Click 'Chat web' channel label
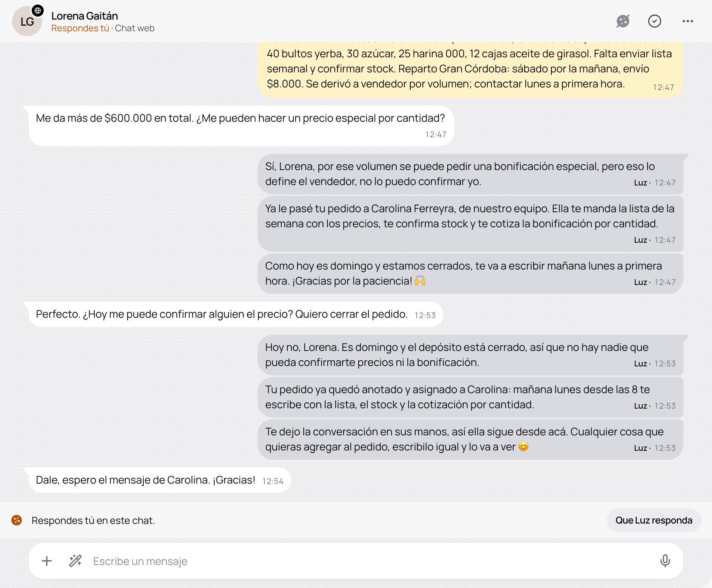Viewport: 712px width, 588px height. click(x=135, y=28)
